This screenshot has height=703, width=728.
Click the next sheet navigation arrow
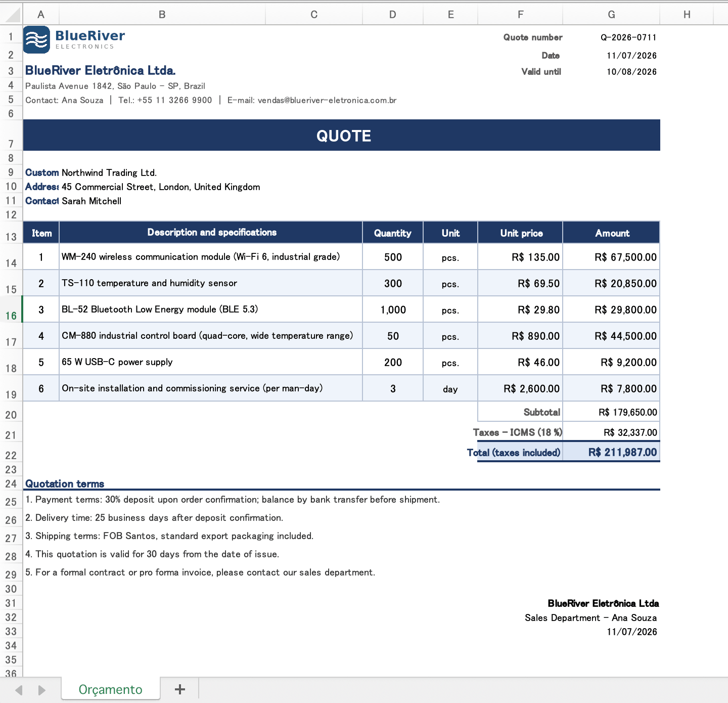(41, 690)
